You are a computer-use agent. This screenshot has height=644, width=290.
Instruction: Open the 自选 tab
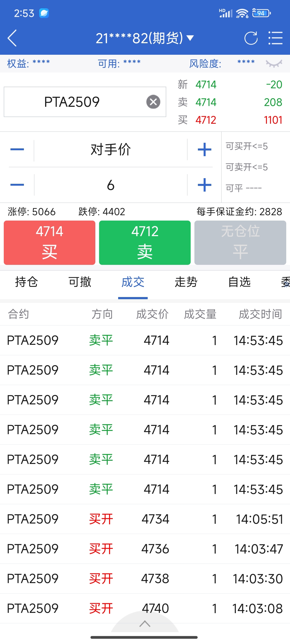tap(239, 282)
